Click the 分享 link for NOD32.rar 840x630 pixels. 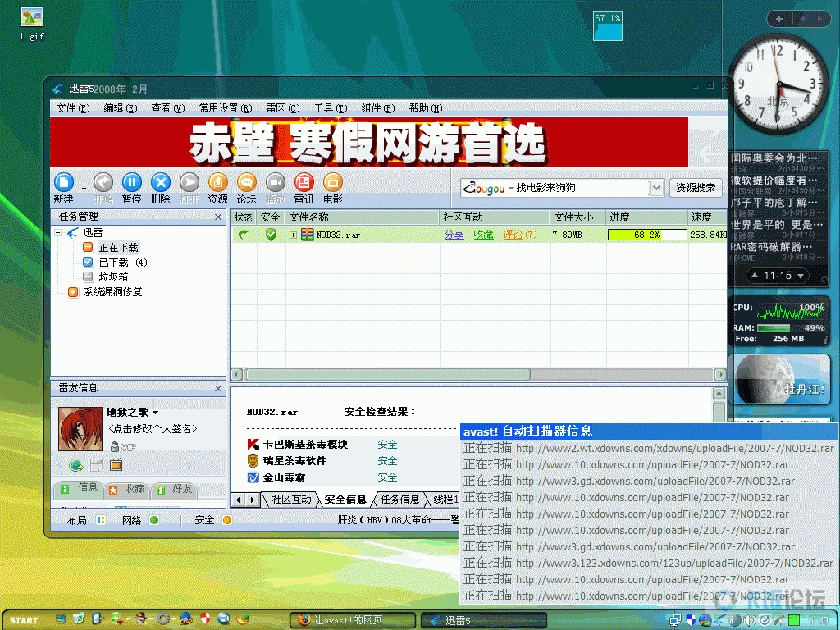(454, 235)
